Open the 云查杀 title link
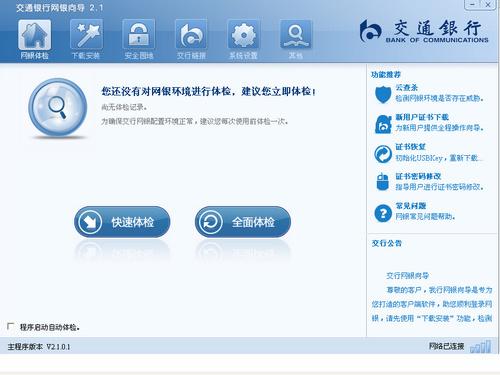The image size is (500, 375). pos(407,88)
